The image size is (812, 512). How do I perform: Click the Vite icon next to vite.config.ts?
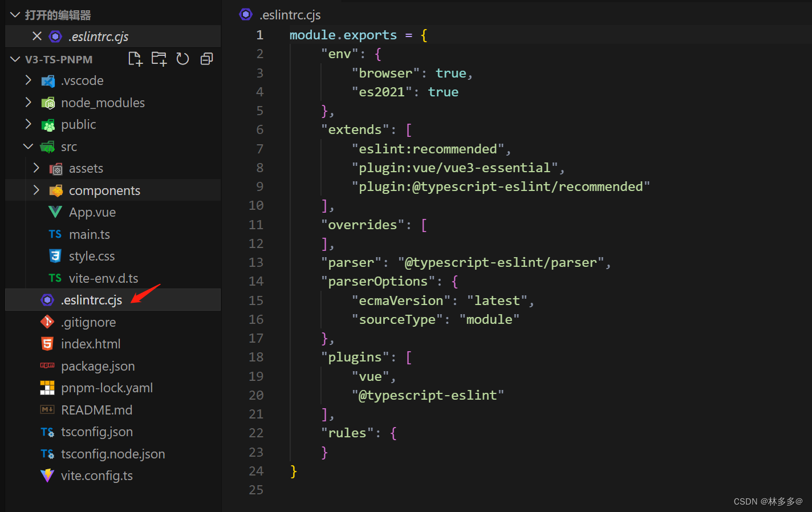click(47, 476)
